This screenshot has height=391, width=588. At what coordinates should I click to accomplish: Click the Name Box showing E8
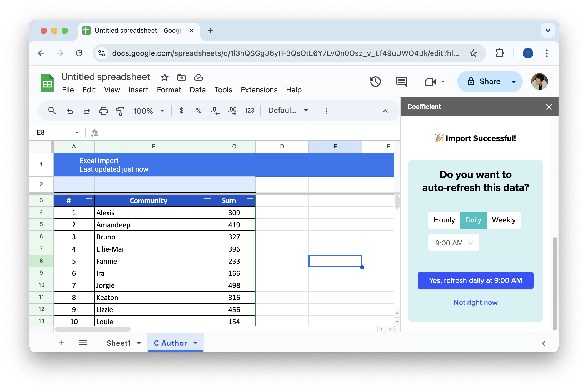coord(53,132)
